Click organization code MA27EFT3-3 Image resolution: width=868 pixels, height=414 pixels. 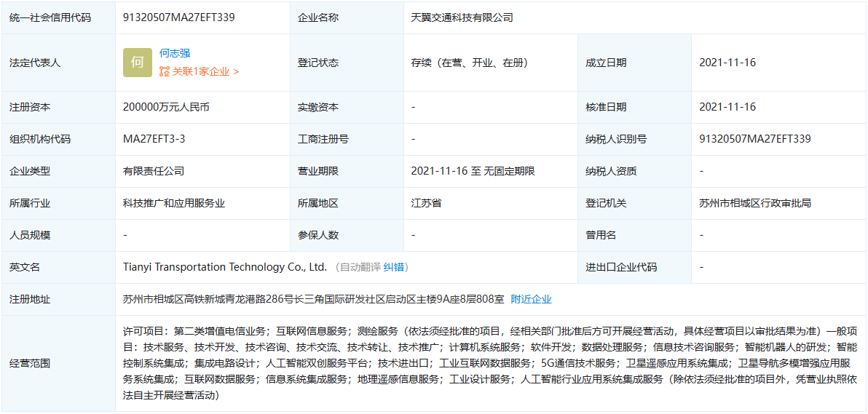[154, 139]
